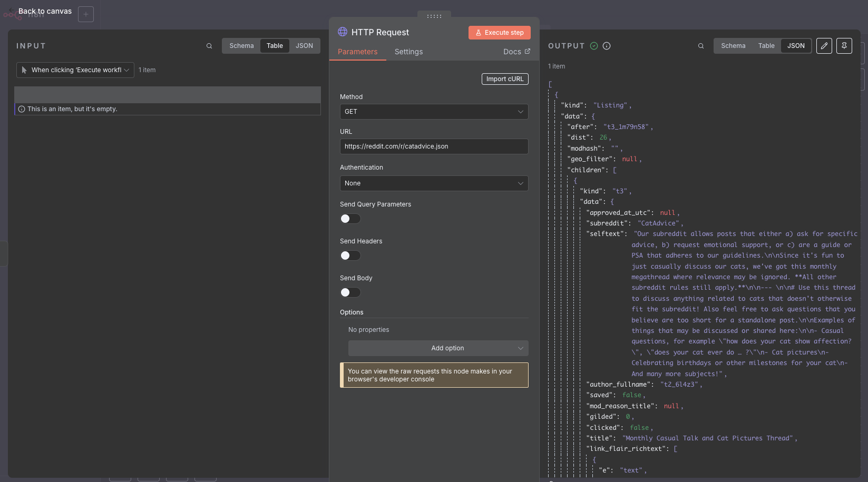Viewport: 868px width, 482px height.
Task: Pin the output data with the pin icon
Action: (844, 46)
